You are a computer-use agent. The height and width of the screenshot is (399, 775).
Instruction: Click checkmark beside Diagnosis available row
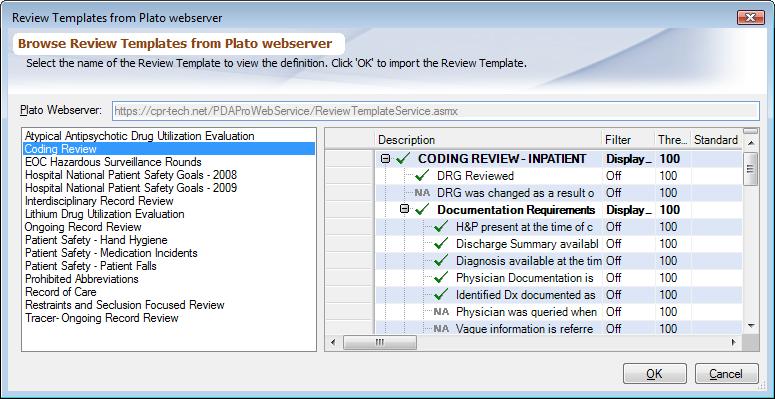coord(441,261)
